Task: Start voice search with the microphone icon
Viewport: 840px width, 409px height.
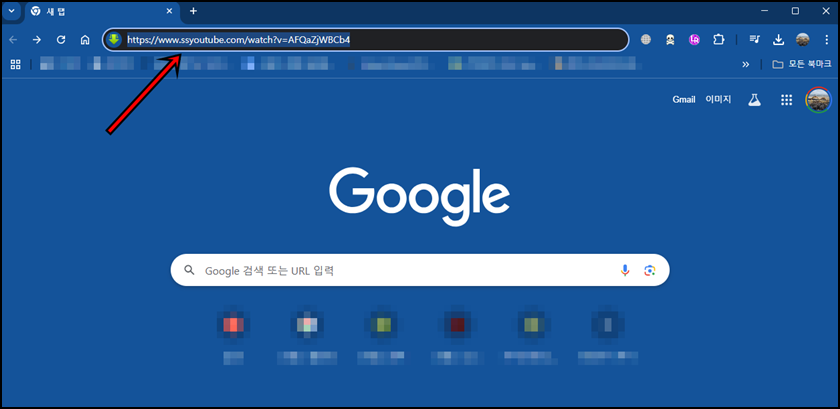Action: point(625,270)
